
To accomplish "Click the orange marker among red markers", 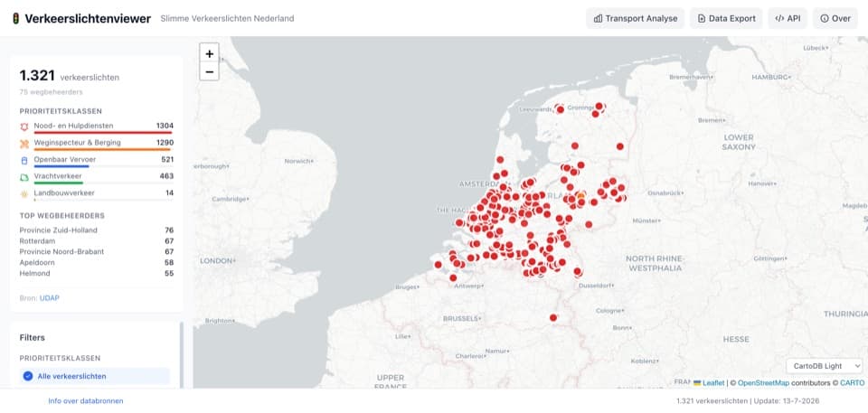I will [580, 195].
